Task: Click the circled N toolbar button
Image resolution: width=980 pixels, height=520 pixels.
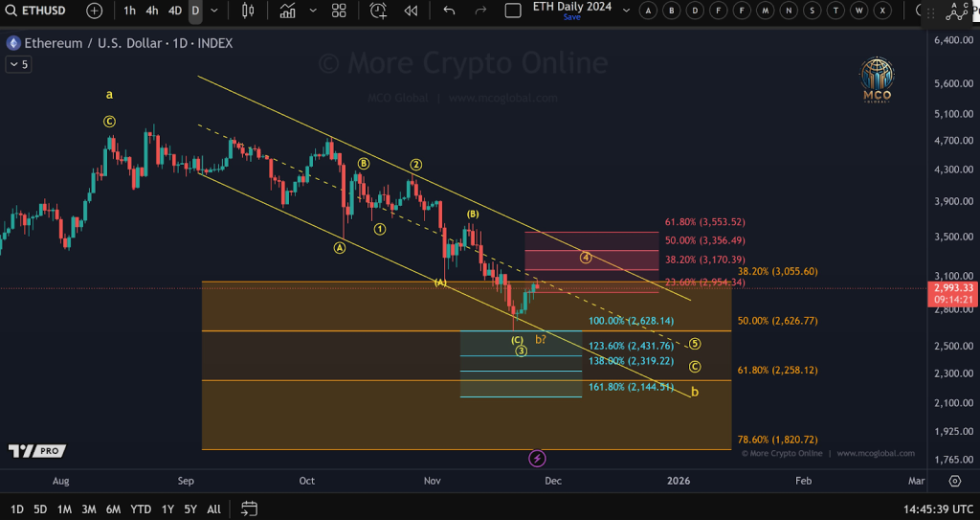Action: tap(789, 10)
